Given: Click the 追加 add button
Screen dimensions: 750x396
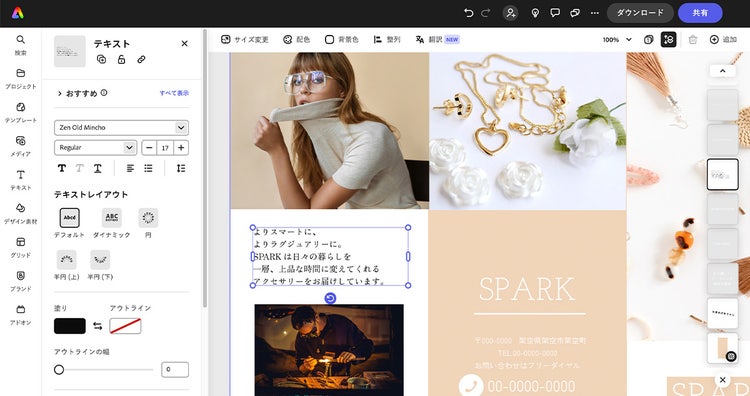Looking at the screenshot, I should tap(723, 40).
